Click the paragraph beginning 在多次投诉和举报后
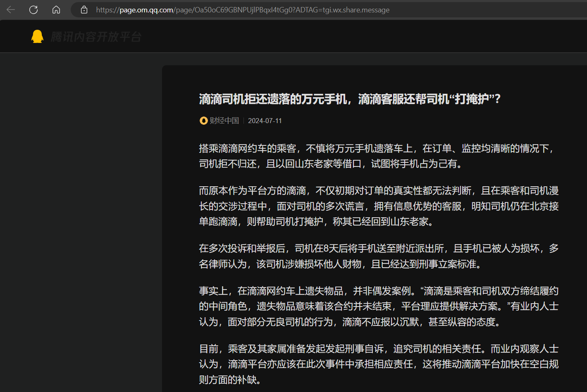 click(378, 256)
